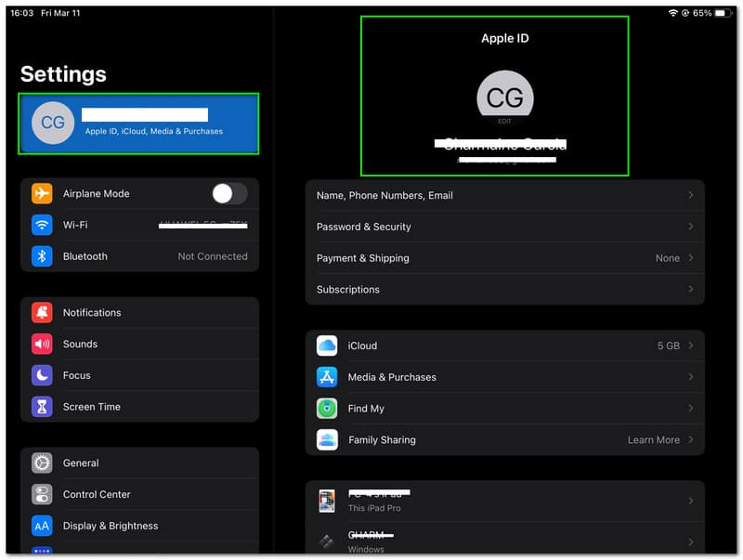This screenshot has width=743, height=560.
Task: Expand This iPad Pro device chevron
Action: click(x=691, y=501)
